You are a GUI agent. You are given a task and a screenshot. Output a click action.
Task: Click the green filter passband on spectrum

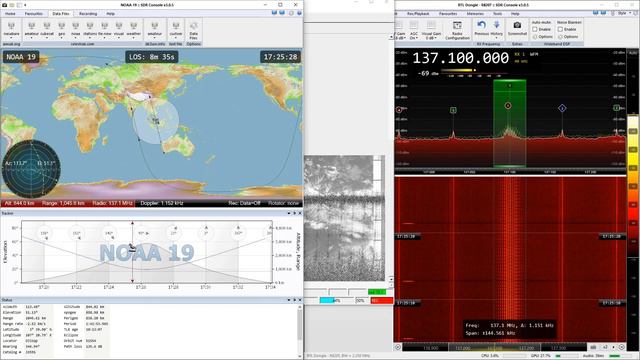click(x=509, y=123)
